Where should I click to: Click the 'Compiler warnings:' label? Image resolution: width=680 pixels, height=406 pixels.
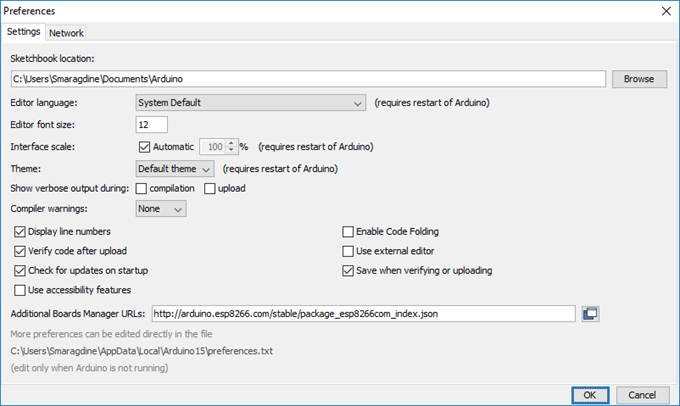[x=49, y=209]
